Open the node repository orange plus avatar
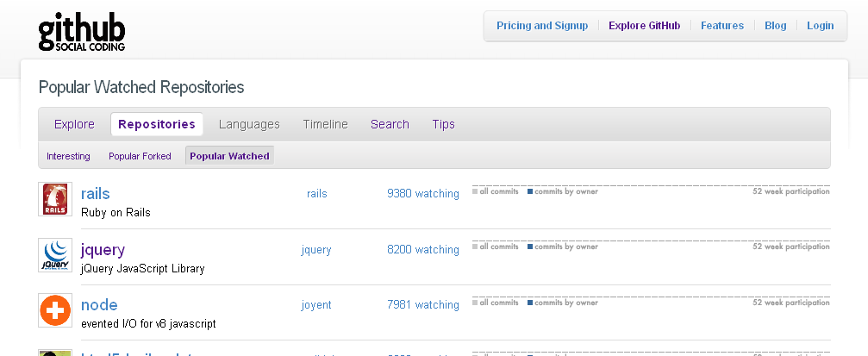868x356 pixels. tap(55, 310)
